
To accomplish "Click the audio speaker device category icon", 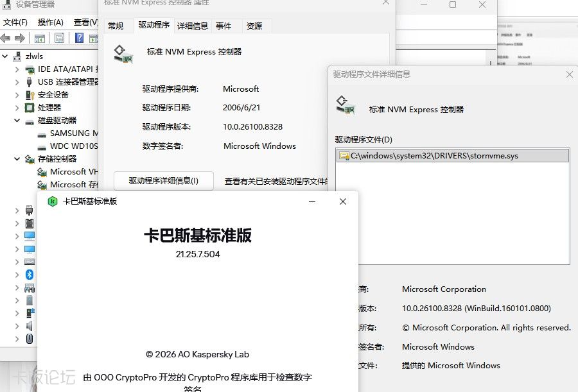I will [x=30, y=326].
